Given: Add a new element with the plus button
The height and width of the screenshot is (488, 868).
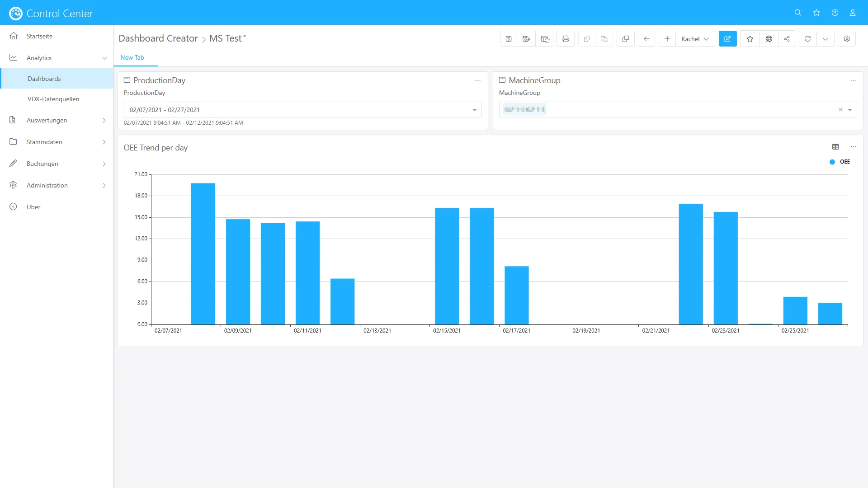Looking at the screenshot, I should 667,38.
